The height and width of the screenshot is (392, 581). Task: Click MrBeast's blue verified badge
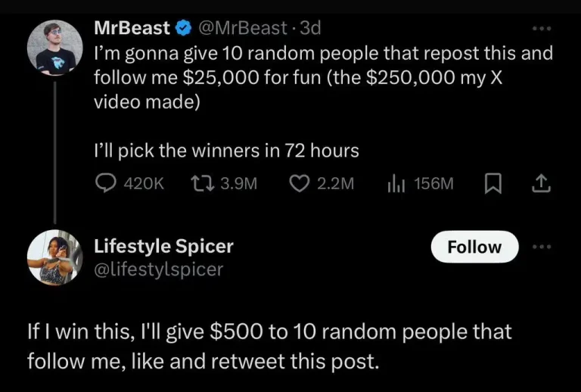click(182, 29)
